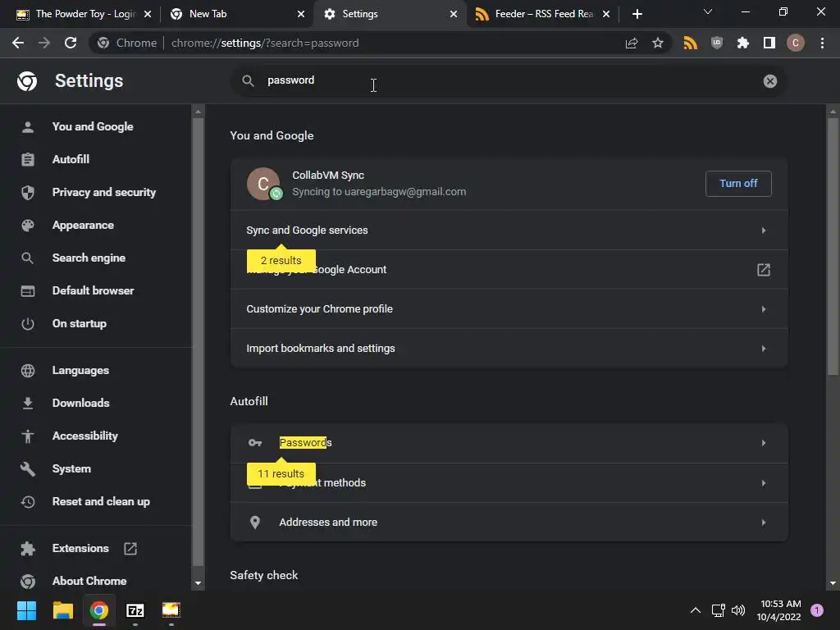The height and width of the screenshot is (630, 840).
Task: Open Extensions page from sidebar
Action: pos(80,548)
